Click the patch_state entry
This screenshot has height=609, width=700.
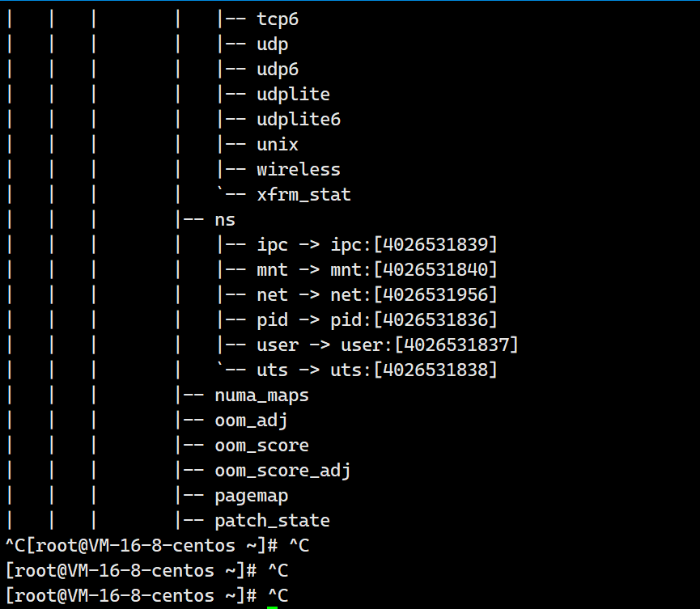click(273, 521)
